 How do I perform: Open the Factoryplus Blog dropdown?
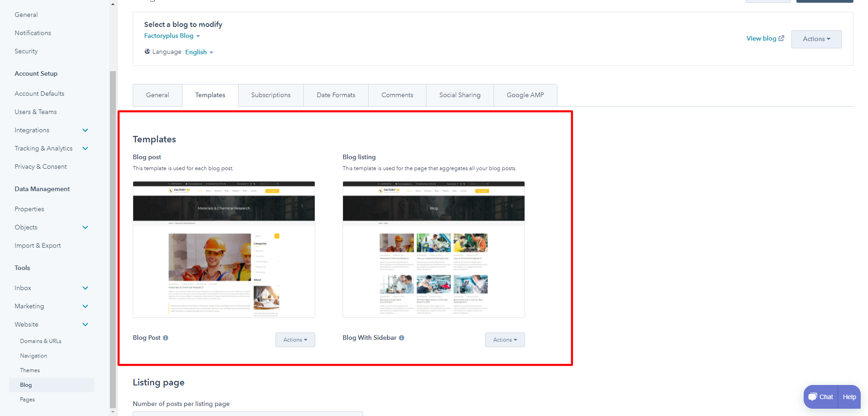tap(172, 36)
